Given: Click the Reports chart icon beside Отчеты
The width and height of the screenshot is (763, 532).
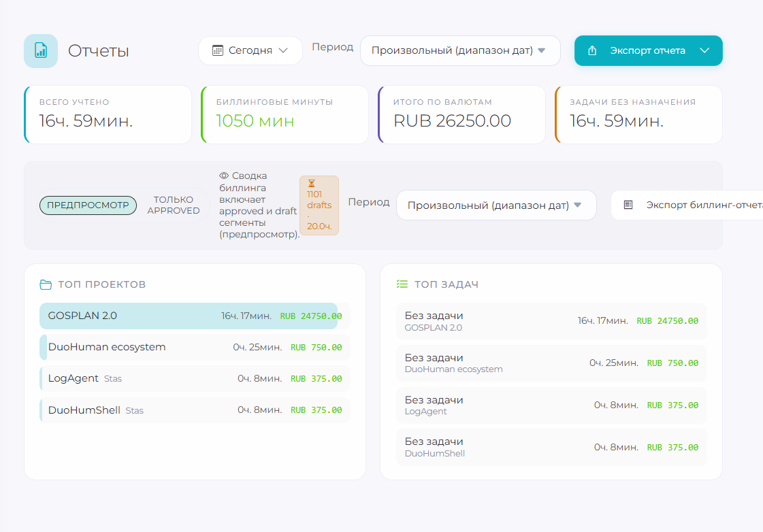Looking at the screenshot, I should (41, 50).
